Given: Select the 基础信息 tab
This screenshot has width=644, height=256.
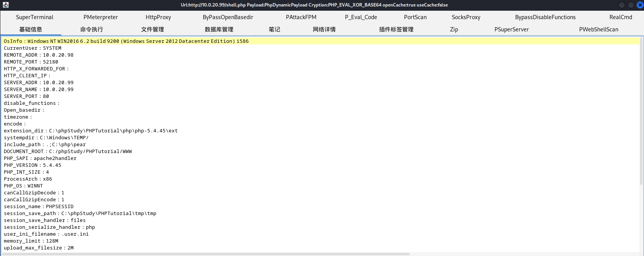Looking at the screenshot, I should pyautogui.click(x=31, y=29).
